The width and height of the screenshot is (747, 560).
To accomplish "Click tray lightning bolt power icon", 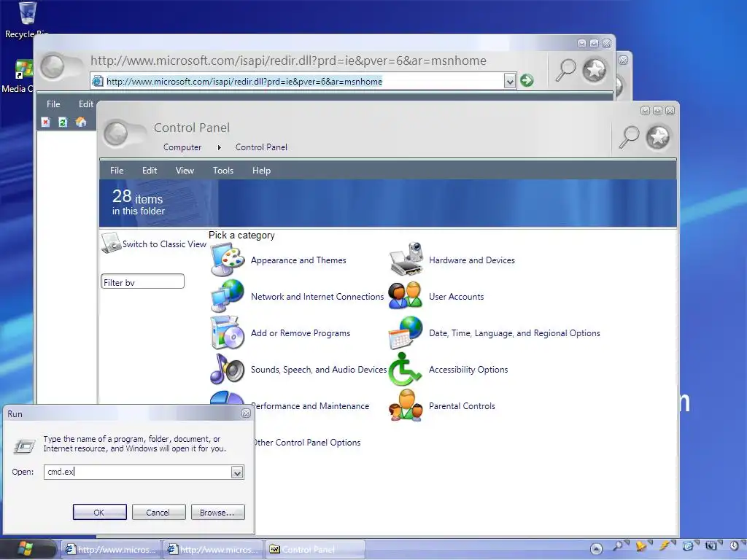I will tap(664, 546).
